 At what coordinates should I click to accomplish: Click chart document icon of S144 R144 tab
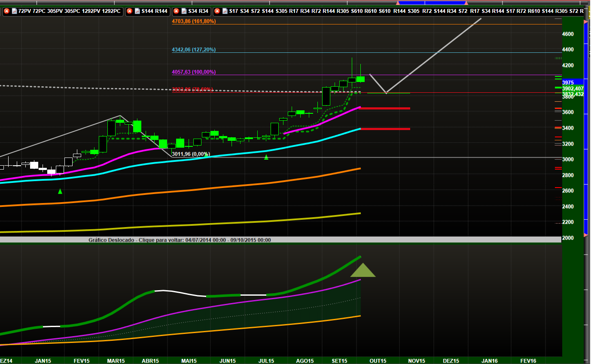coord(137,11)
